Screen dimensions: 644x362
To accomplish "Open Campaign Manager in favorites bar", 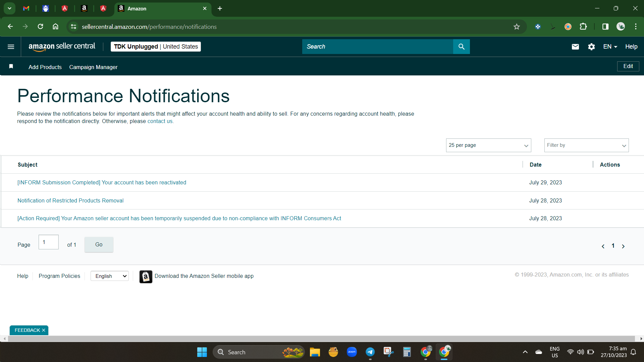I will [93, 67].
